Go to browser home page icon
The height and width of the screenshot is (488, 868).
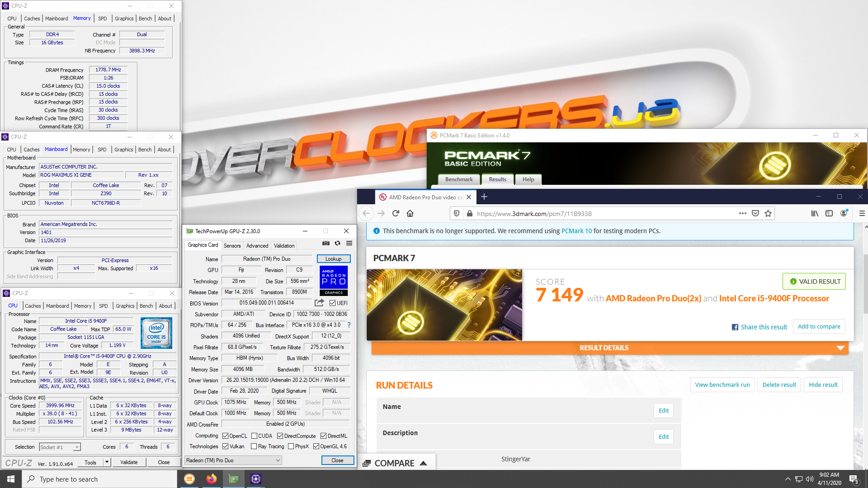click(410, 213)
